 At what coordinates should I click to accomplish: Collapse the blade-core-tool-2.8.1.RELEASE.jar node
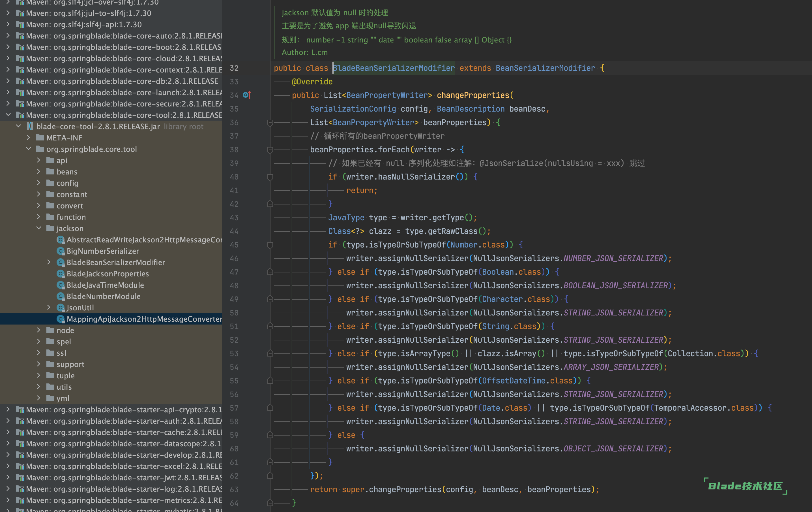point(19,127)
